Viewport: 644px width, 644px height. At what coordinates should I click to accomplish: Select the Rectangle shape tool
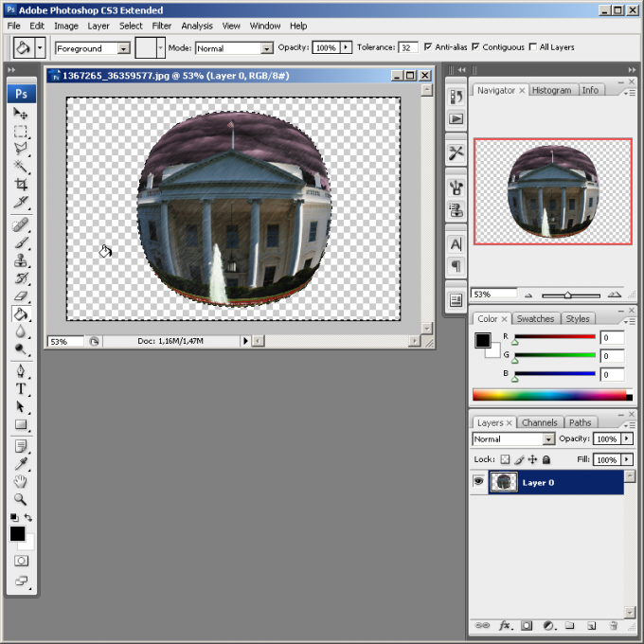coord(20,424)
